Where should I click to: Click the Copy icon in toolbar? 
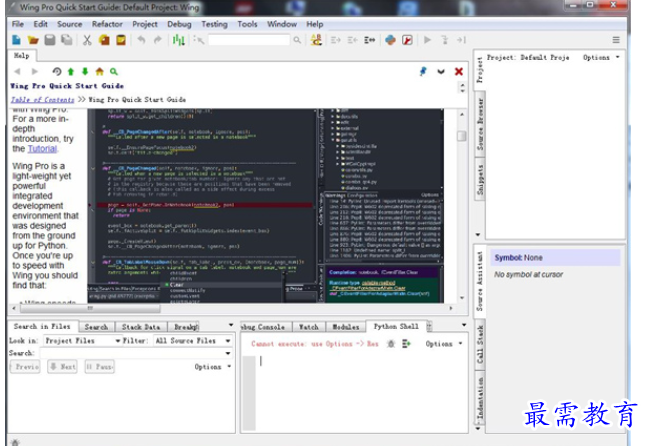click(x=104, y=40)
